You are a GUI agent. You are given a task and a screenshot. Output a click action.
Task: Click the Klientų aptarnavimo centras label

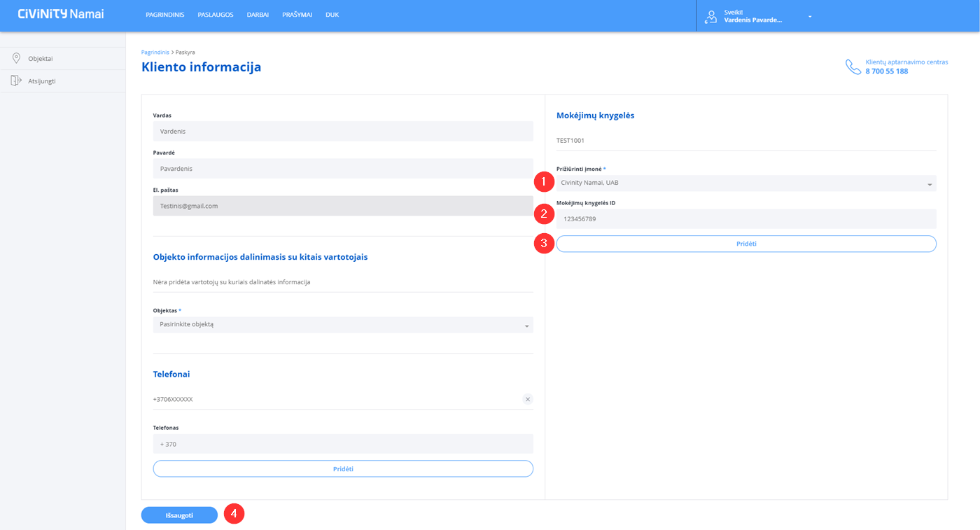(x=906, y=62)
